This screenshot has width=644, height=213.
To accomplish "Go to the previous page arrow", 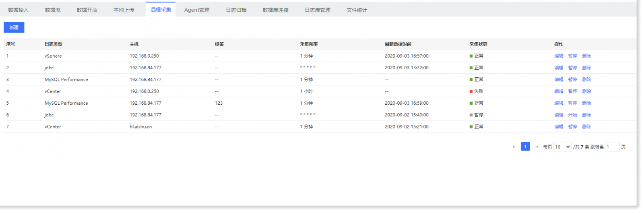I will pos(514,147).
